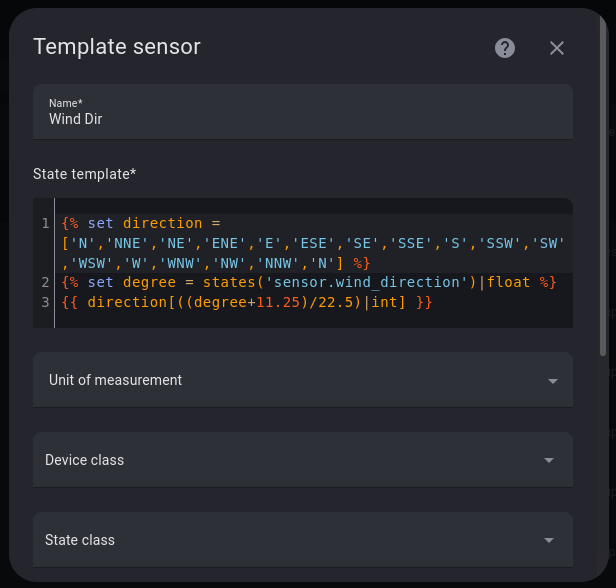Expand the Device class dropdown arrow

pos(548,460)
